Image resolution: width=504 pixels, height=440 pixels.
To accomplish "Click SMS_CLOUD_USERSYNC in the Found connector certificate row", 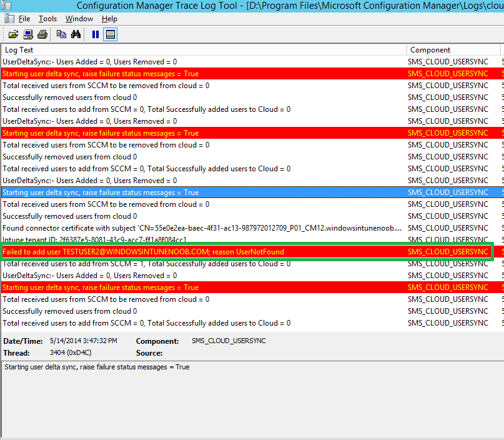I will [448, 228].
